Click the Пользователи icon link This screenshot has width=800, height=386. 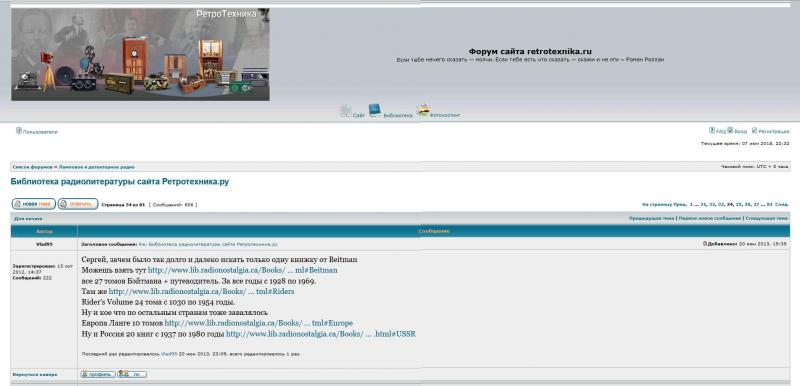point(19,131)
